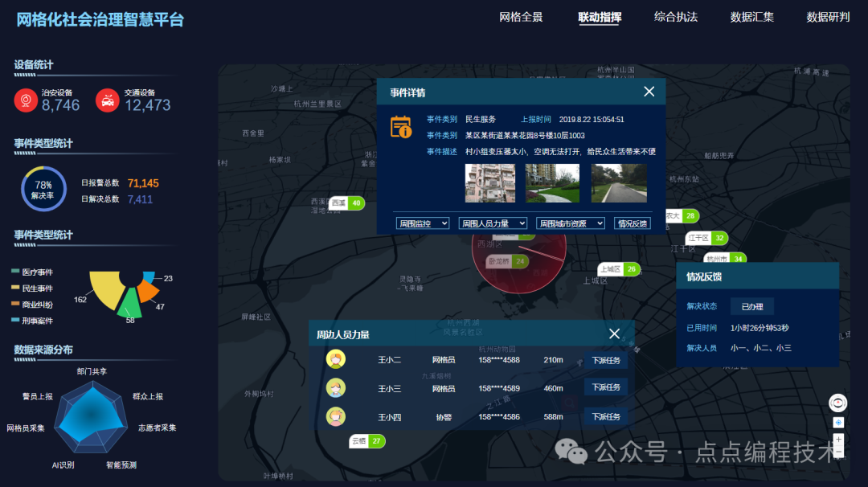Dispatch task to 王小四
The width and height of the screenshot is (868, 487).
606,416
